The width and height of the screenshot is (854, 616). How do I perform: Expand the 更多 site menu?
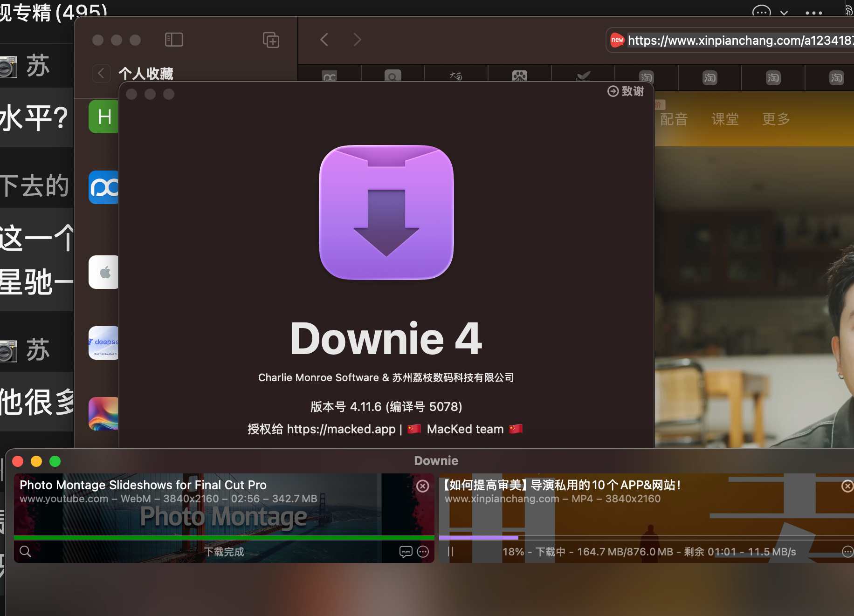tap(776, 119)
